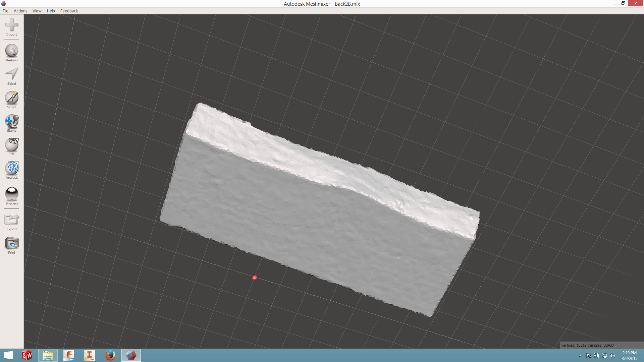Open the Analysis tools
This screenshot has width=644, height=362.
click(12, 170)
